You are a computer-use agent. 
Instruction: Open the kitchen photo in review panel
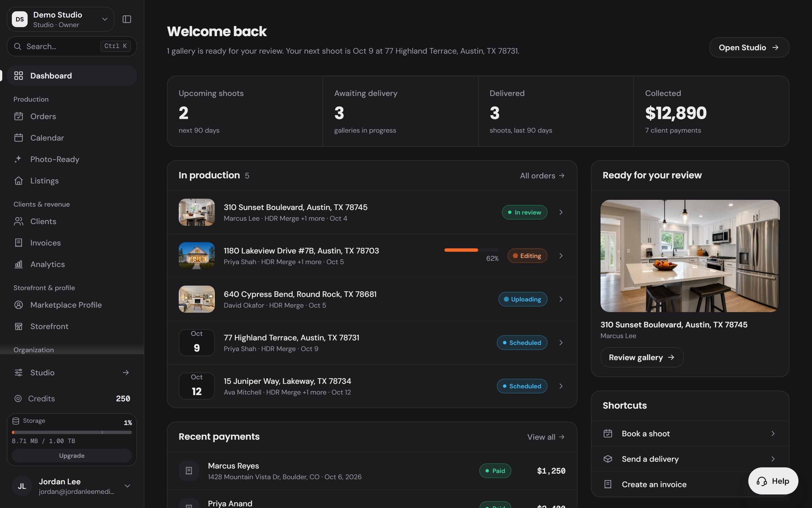[x=690, y=256]
